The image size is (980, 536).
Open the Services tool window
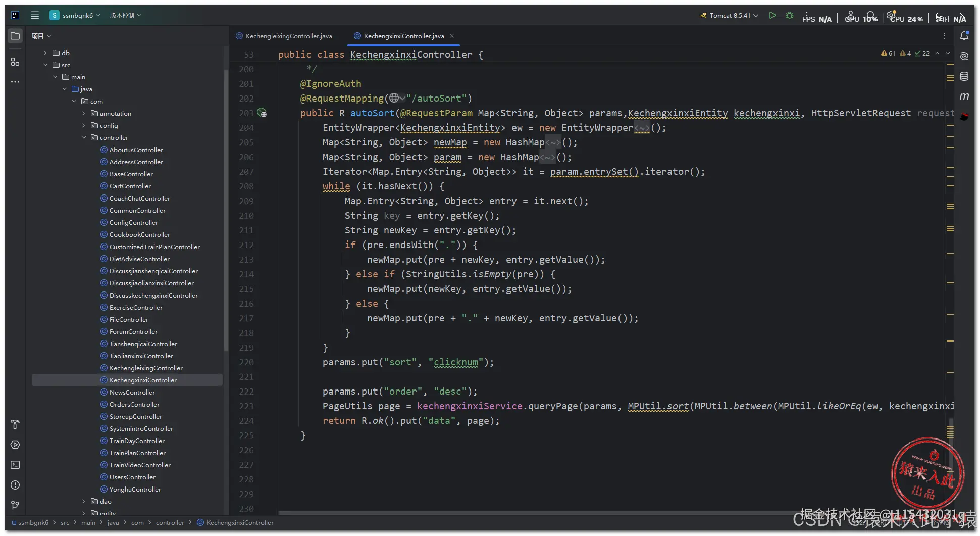[15, 445]
